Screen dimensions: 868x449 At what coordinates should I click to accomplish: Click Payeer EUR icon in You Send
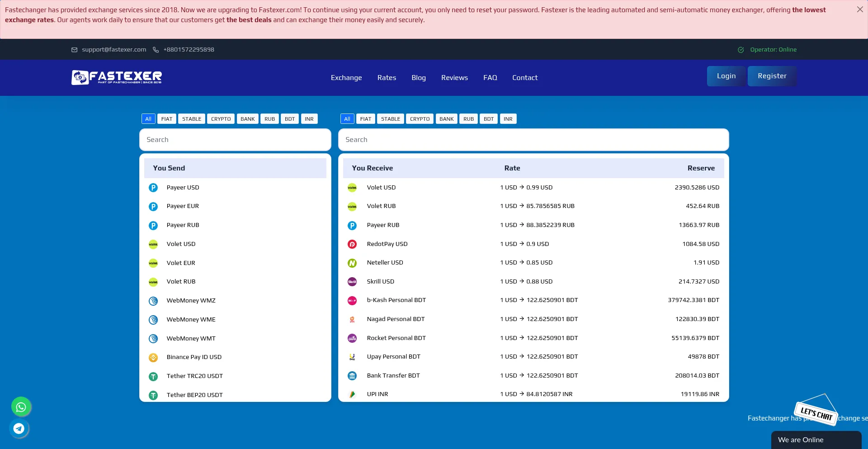(153, 207)
